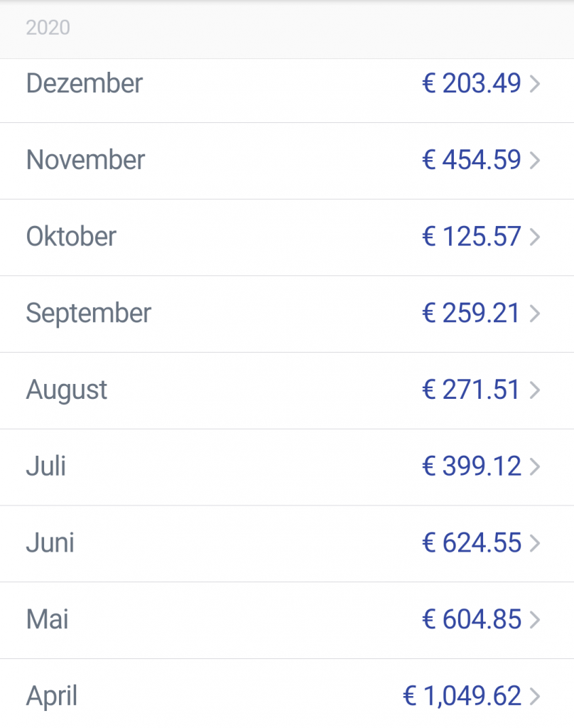Open August details via chevron

click(535, 390)
